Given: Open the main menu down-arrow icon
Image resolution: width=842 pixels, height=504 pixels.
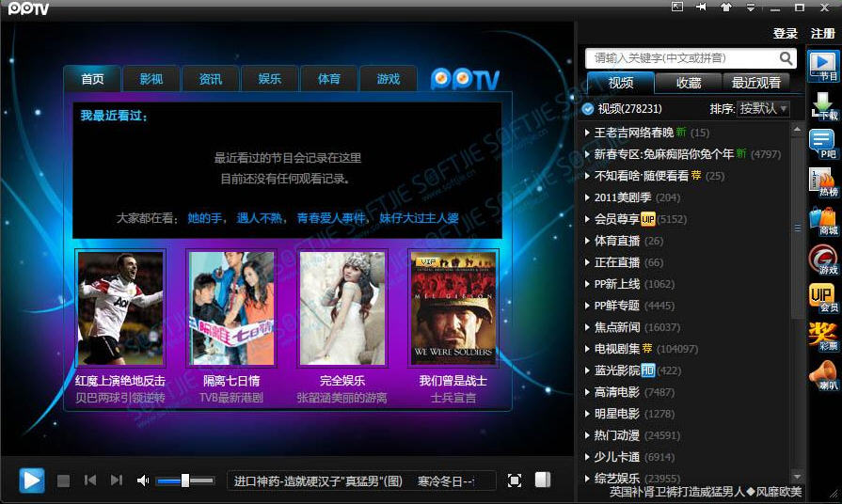Looking at the screenshot, I should (750, 7).
